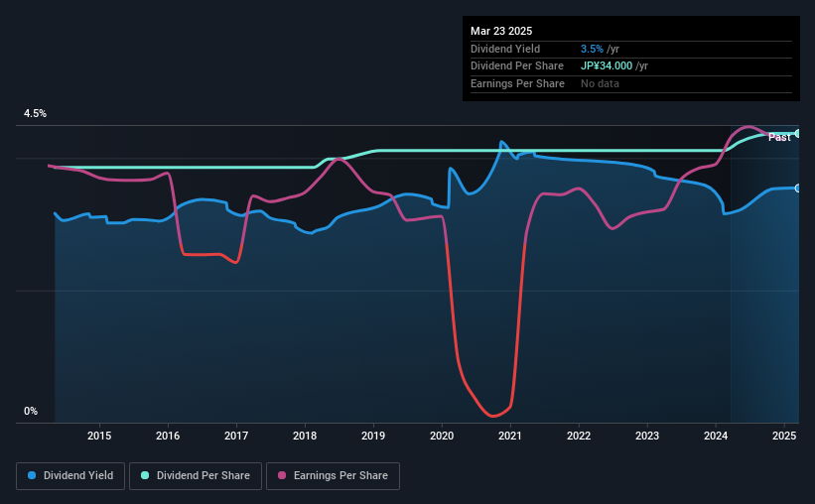Select the 2017 x-axis label
The width and height of the screenshot is (815, 504).
236,436
